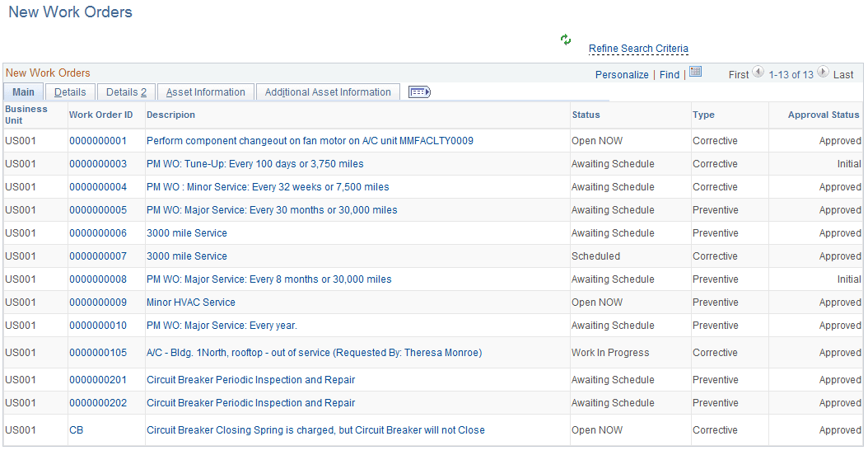
Task: Open Circuit Breaker Inspection for order 0000000202
Action: 251,403
